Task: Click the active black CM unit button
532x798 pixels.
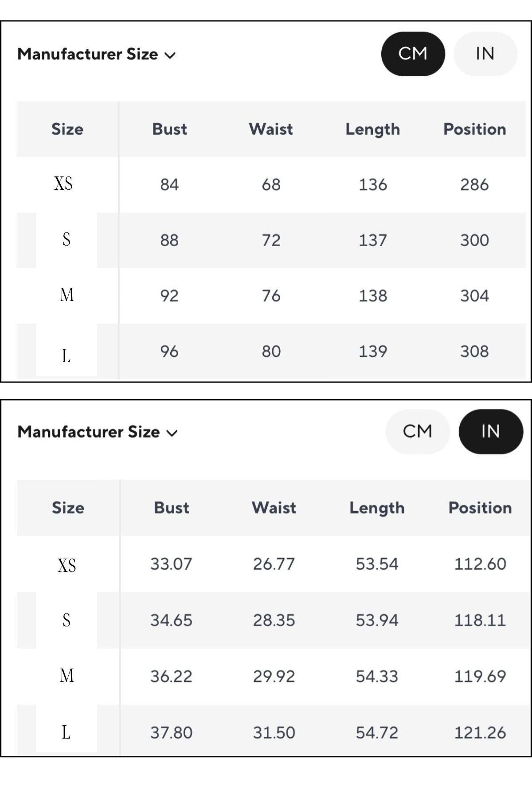Action: click(x=413, y=54)
